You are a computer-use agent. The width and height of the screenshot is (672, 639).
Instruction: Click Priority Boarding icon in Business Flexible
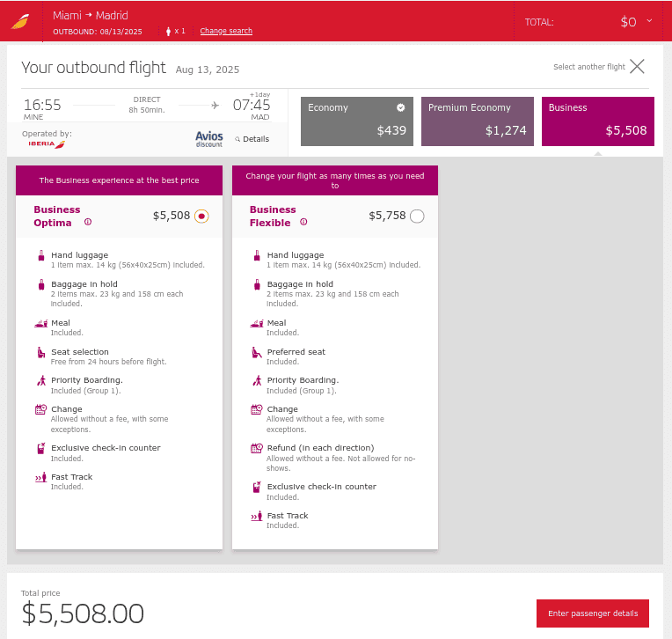click(x=257, y=380)
